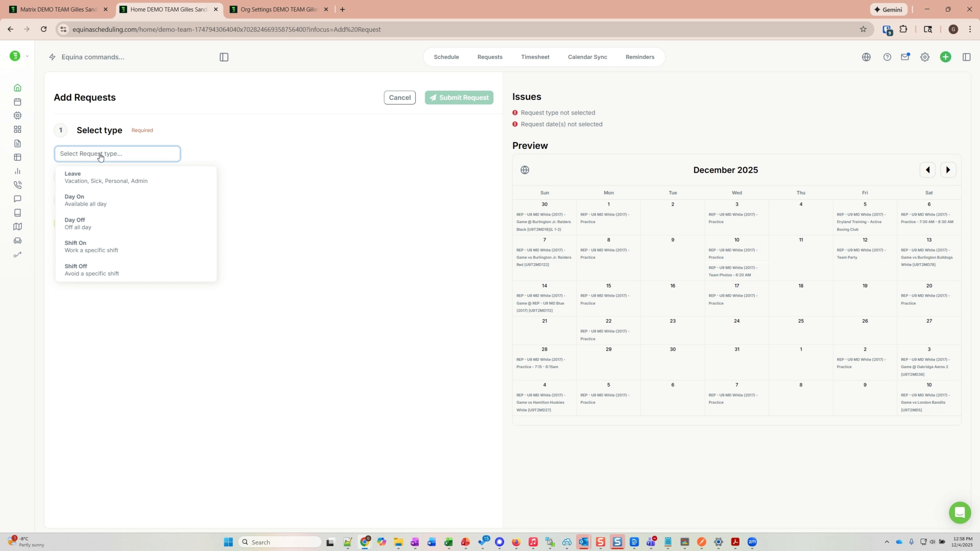The height and width of the screenshot is (551, 980).
Task: Open the reports bar-chart icon
Action: (18, 171)
